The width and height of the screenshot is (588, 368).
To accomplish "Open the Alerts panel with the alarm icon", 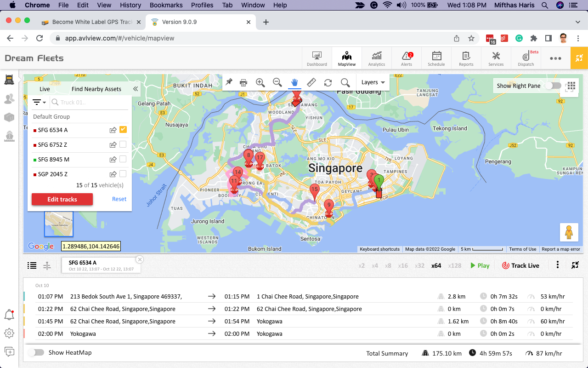I will coord(406,58).
